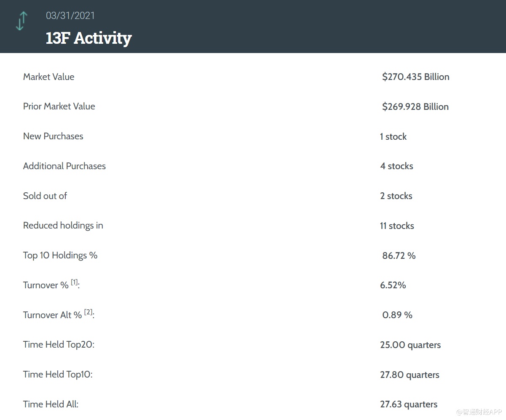Viewport: 506px width, 420px height.
Task: Select the Market Value label
Action: point(48,77)
